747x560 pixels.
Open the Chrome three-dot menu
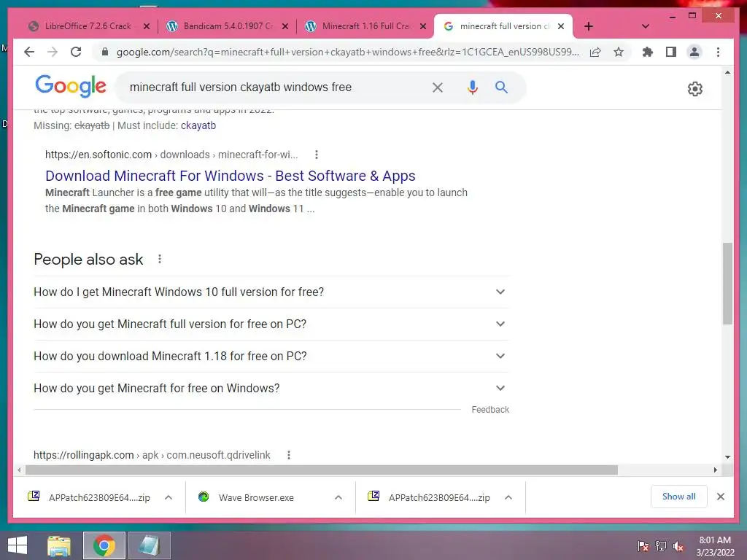(718, 52)
